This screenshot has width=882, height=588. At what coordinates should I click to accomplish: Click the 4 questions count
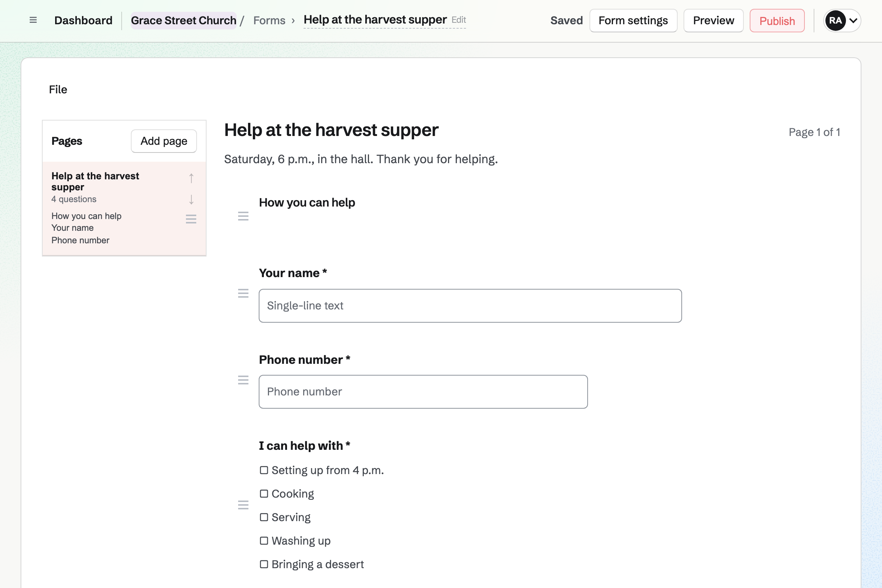point(74,199)
